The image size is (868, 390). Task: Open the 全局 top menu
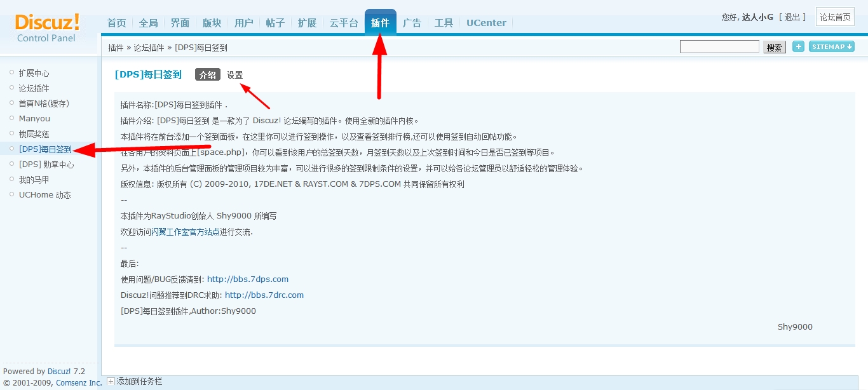[x=149, y=23]
